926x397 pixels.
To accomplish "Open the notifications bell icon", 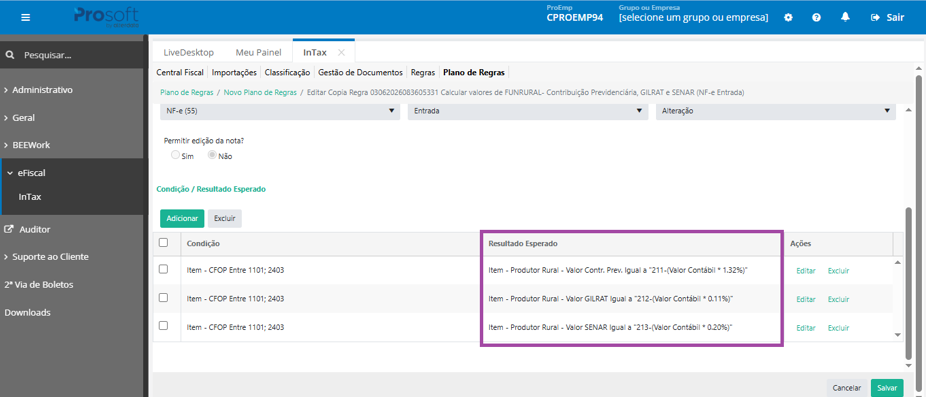I will 845,17.
